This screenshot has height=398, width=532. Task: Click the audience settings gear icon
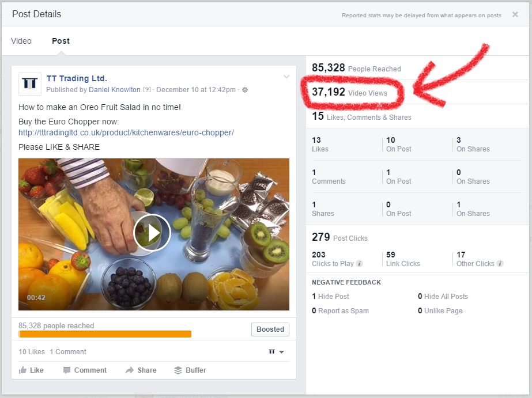pyautogui.click(x=244, y=90)
